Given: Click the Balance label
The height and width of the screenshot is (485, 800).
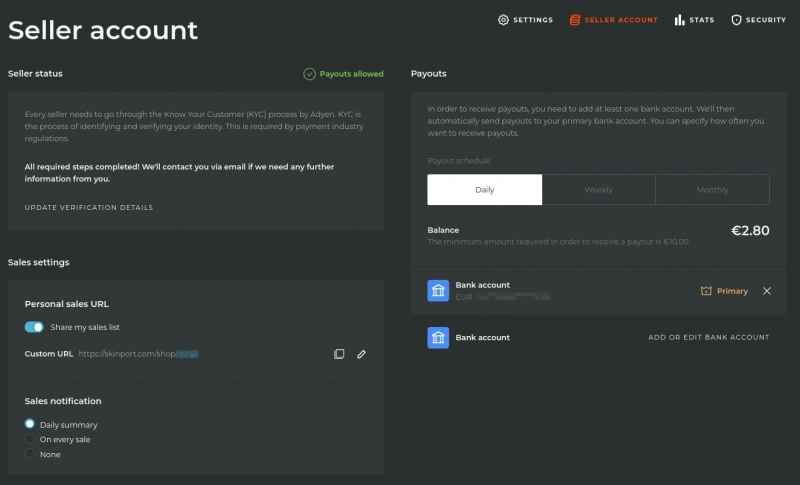Looking at the screenshot, I should pos(443,230).
